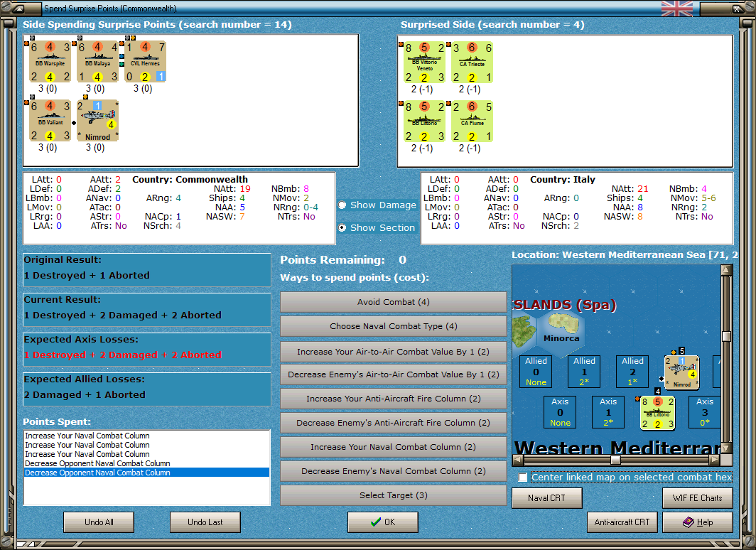Open the WIF FE Charts
This screenshot has width=756, height=550.
698,498
